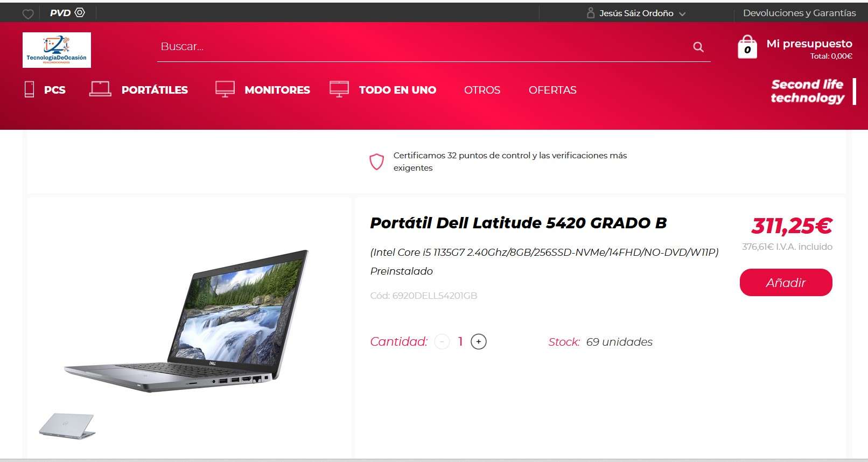Click the wishlist heart icon
Image resolution: width=868 pixels, height=462 pixels.
(x=28, y=14)
